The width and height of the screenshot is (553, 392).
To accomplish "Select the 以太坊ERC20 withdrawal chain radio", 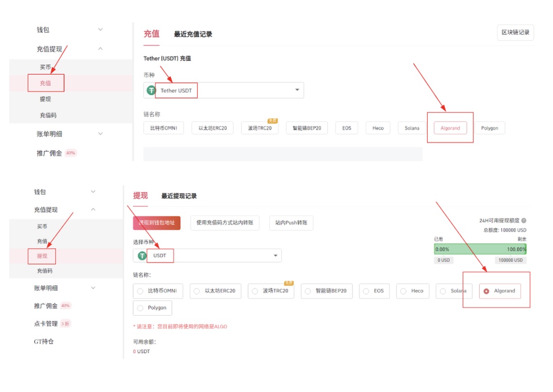I will (x=197, y=291).
